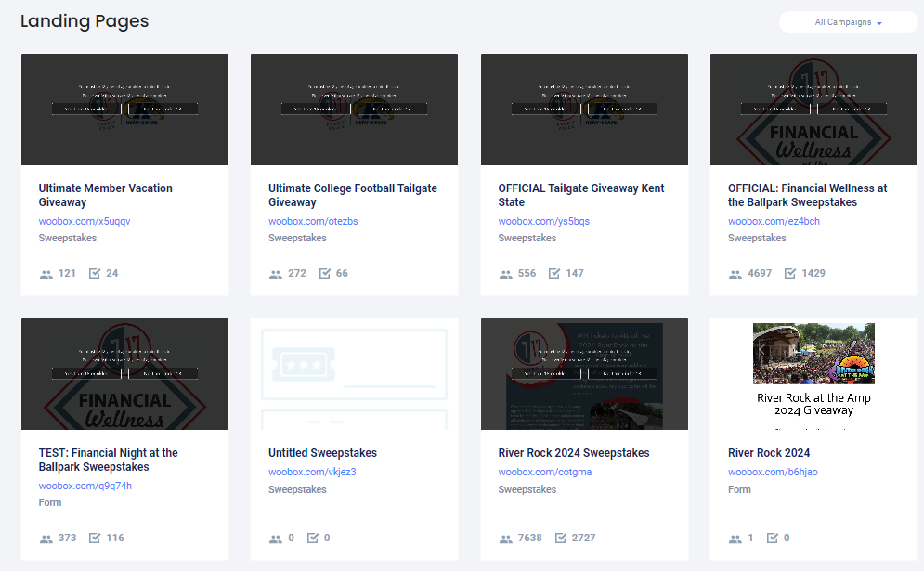
Task: Click entries icon on River Rock 2024 form card
Action: click(772, 538)
